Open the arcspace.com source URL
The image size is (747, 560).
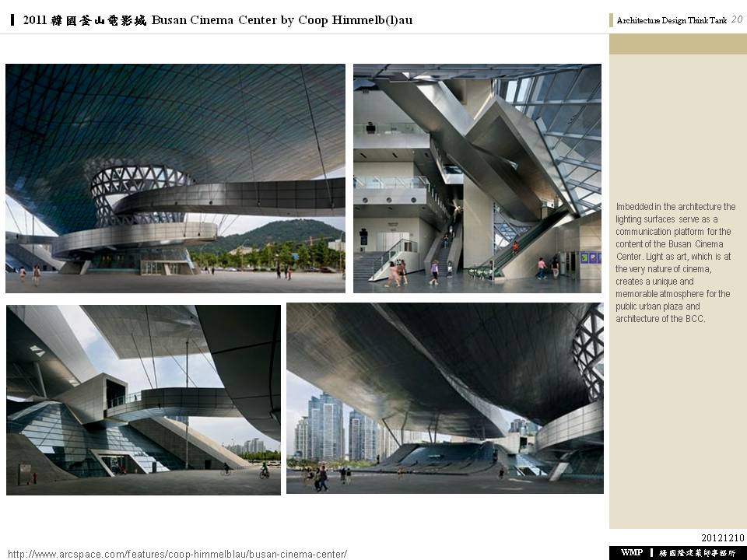(x=177, y=554)
